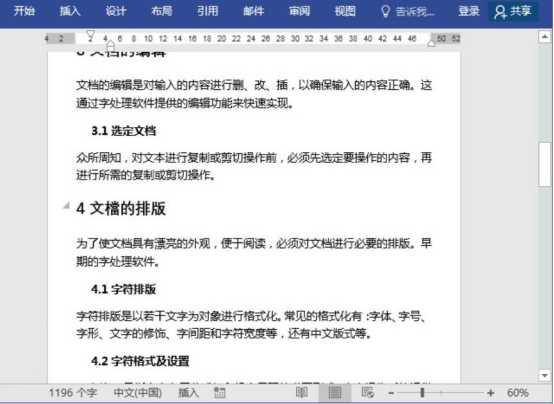Click paragraph starting 为了使文档具有漂亮的外观

tap(254, 252)
